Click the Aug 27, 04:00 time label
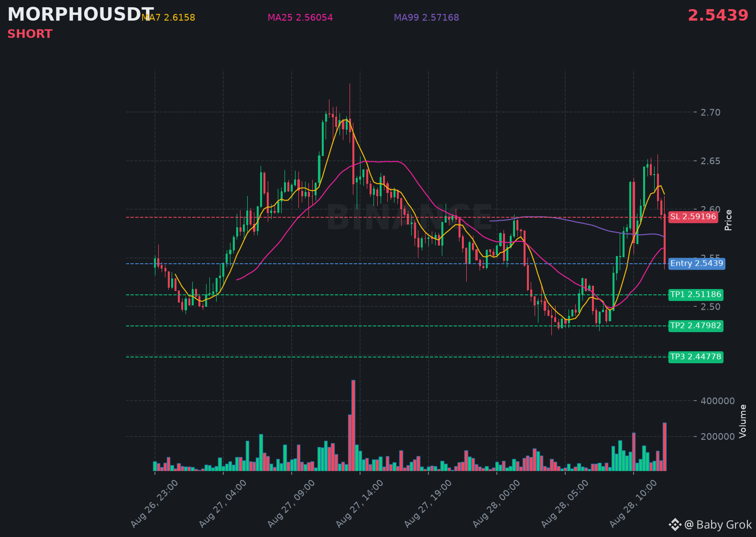756x537 pixels. [x=223, y=504]
